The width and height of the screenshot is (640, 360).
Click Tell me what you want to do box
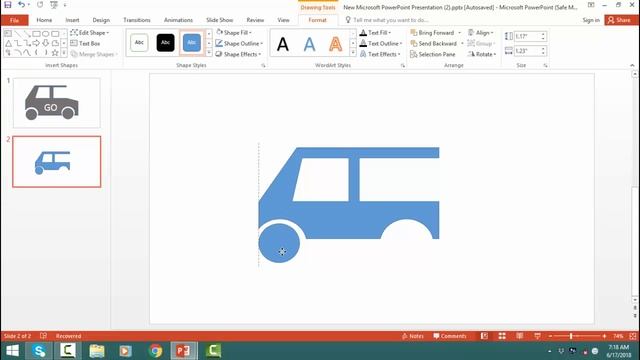tap(387, 20)
